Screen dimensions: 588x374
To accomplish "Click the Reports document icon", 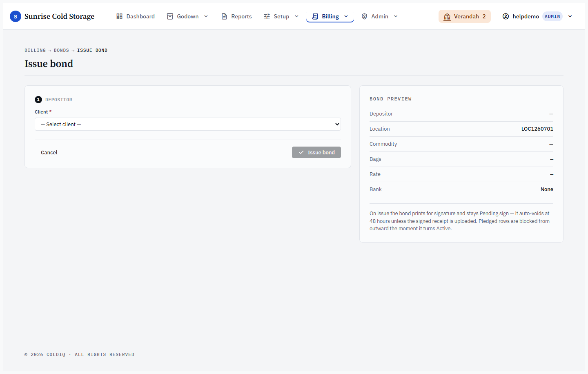I will click(224, 16).
